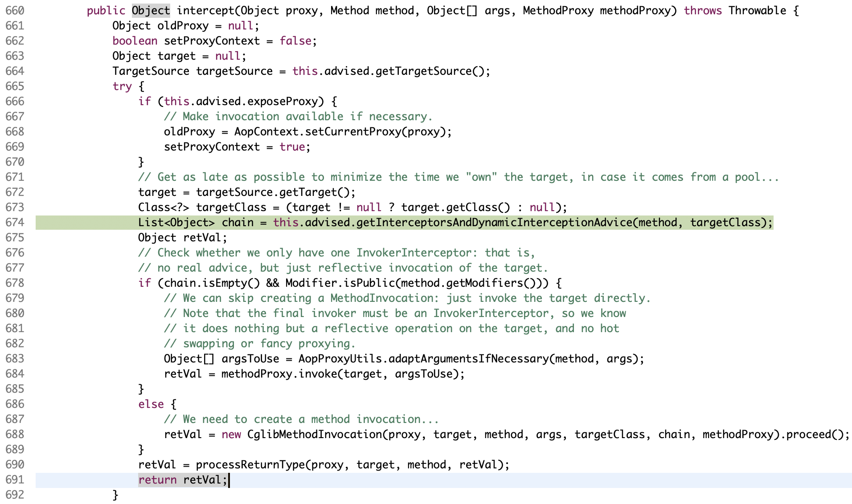Click line number 660 in gutter
852x504 pixels.
point(15,11)
